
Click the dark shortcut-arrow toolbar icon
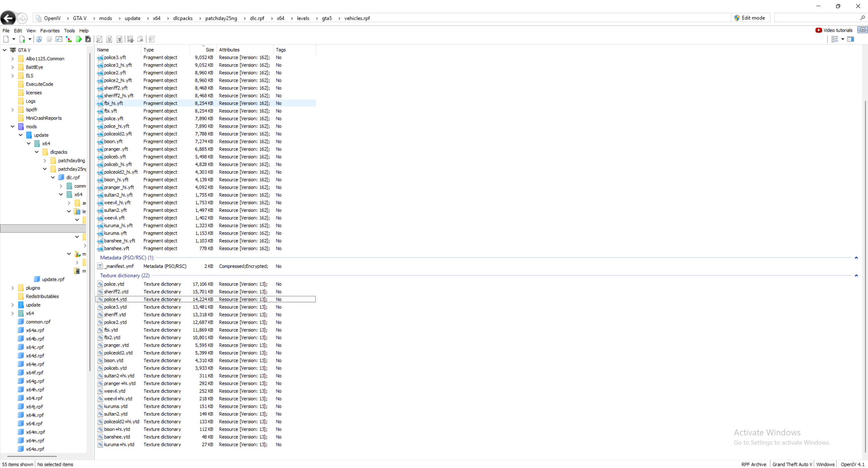(88, 39)
